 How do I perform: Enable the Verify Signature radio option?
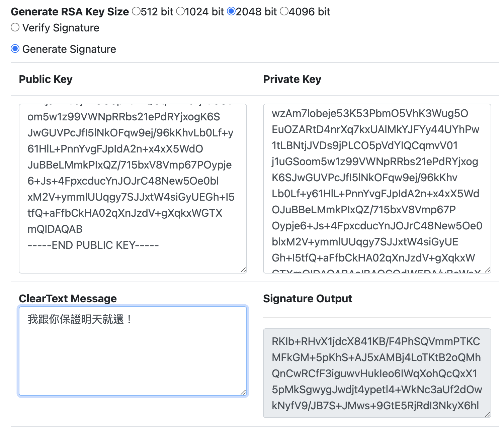(x=15, y=27)
